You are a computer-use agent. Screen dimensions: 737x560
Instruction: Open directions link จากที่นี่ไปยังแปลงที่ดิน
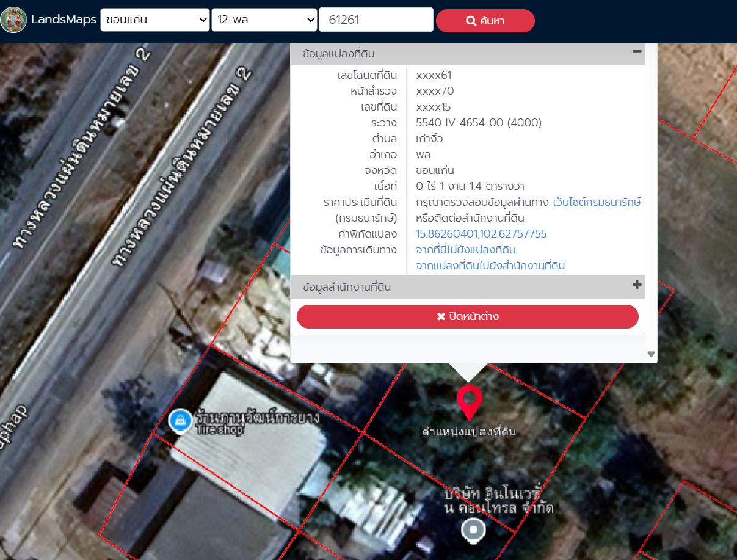tap(466, 250)
